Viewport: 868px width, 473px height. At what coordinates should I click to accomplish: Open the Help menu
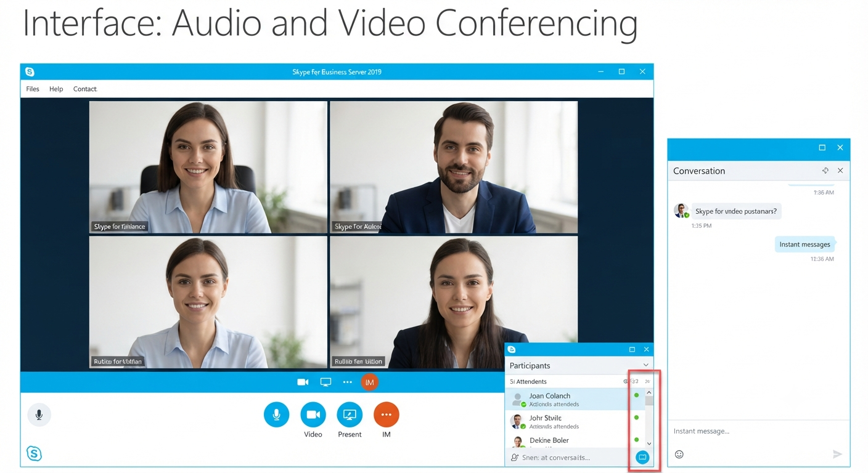tap(56, 89)
